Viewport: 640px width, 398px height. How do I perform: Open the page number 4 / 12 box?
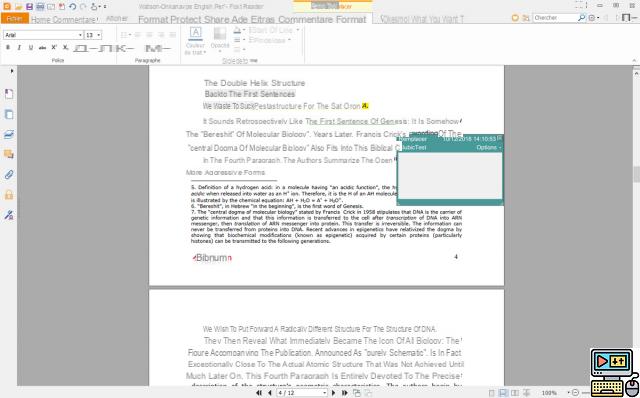(x=302, y=393)
